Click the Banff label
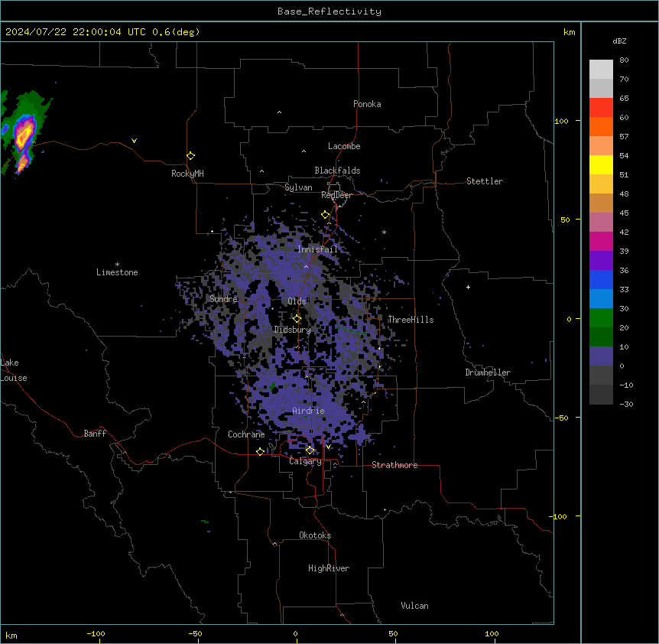Image resolution: width=659 pixels, height=644 pixels. [95, 434]
